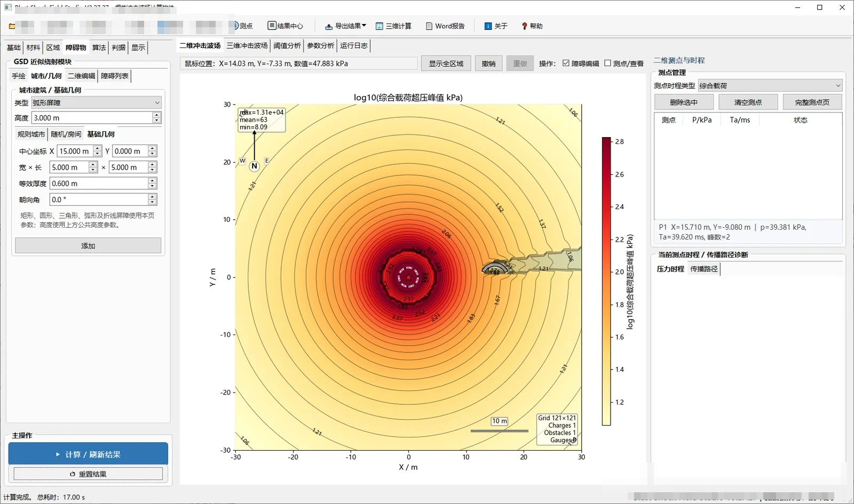Screen dimensions: 854x504
Task: Open the 类型 obstacle type dropdown
Action: pos(96,102)
